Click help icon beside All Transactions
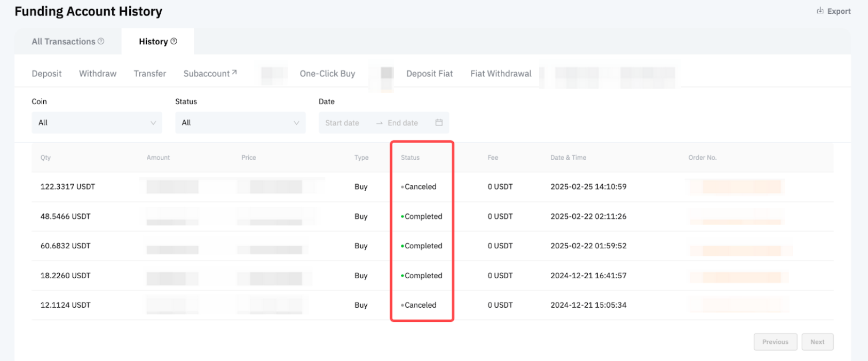Image resolution: width=868 pixels, height=361 pixels. tap(101, 41)
